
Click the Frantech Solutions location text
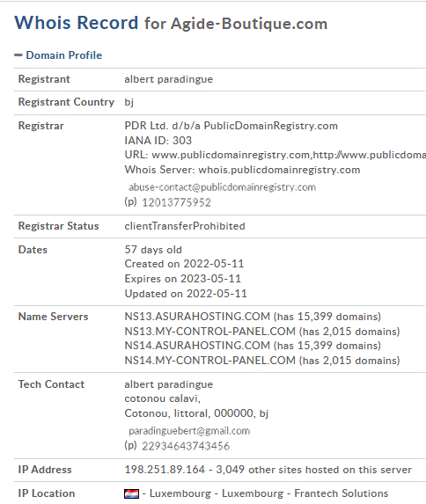pyautogui.click(x=342, y=493)
